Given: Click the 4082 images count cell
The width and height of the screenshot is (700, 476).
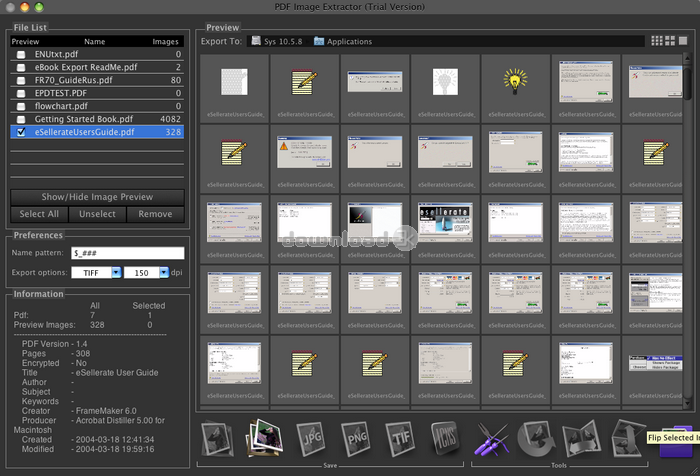Looking at the screenshot, I should (170, 119).
